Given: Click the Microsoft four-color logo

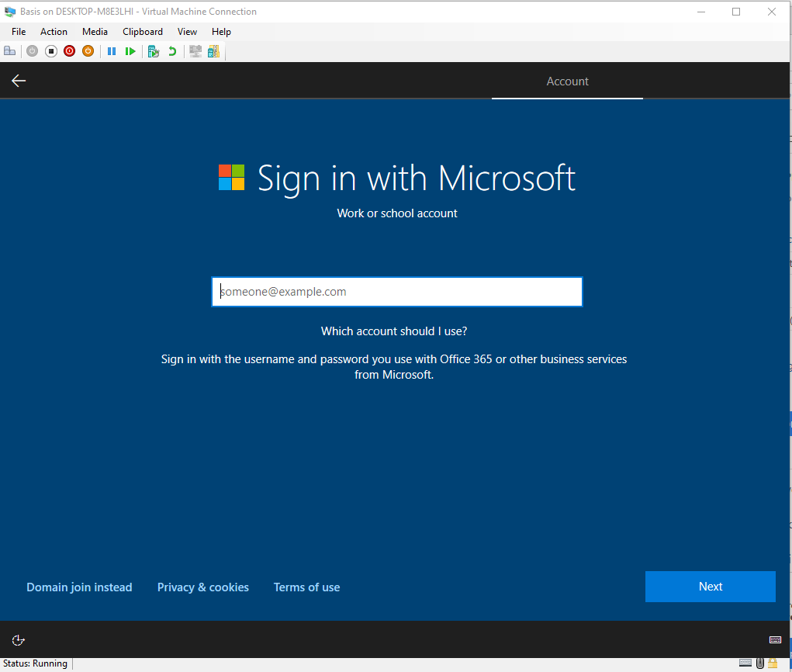Looking at the screenshot, I should [231, 178].
